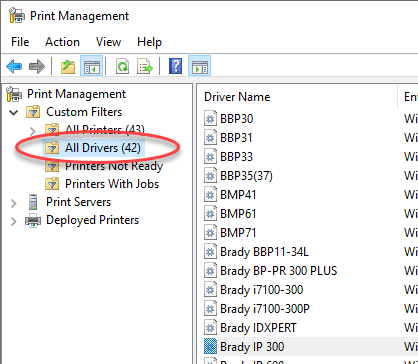The height and width of the screenshot is (364, 418).
Task: Click the Custom Filters folder icon
Action: (33, 112)
